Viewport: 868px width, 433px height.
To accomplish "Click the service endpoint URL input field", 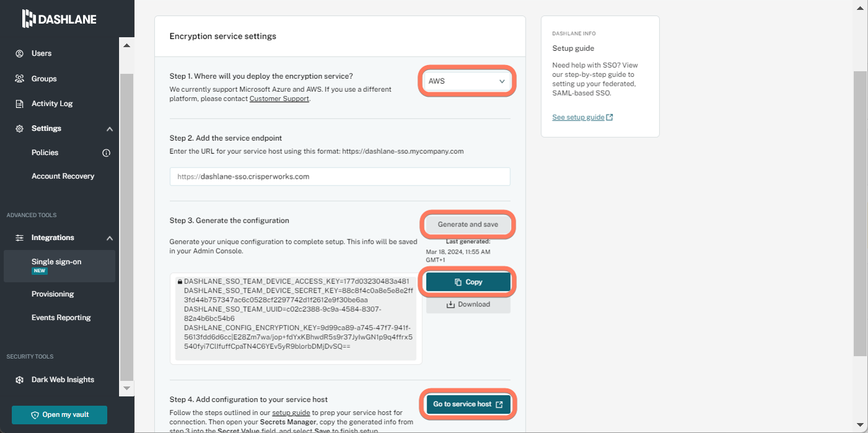I will click(340, 176).
